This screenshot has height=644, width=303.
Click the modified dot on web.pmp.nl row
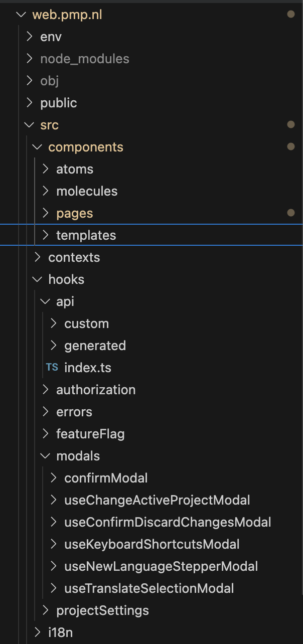click(x=290, y=15)
